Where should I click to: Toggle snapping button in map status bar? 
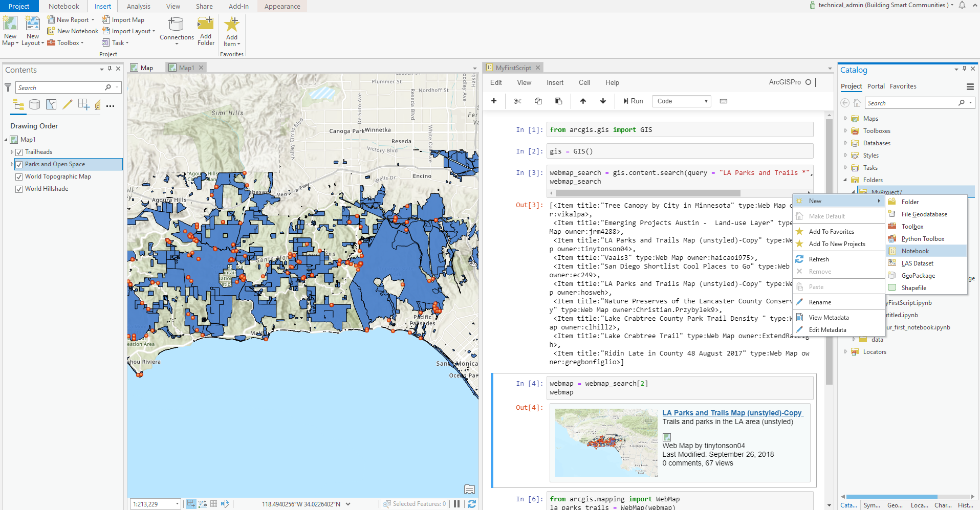click(191, 504)
